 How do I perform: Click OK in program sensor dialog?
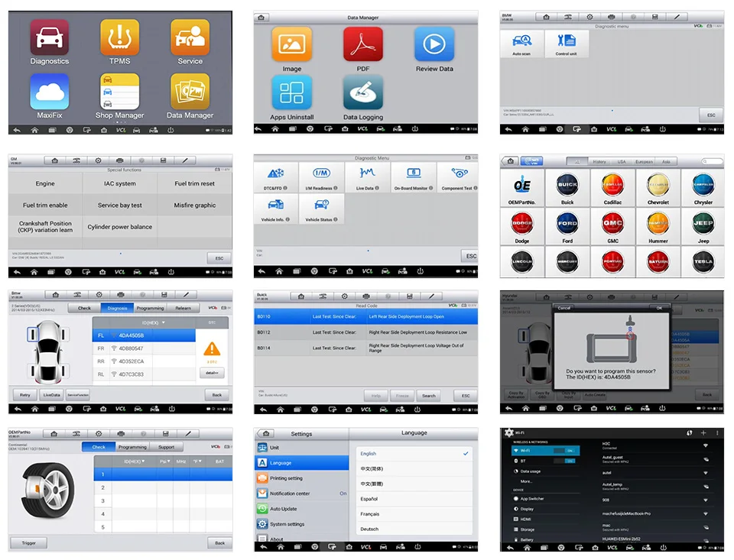click(x=659, y=308)
